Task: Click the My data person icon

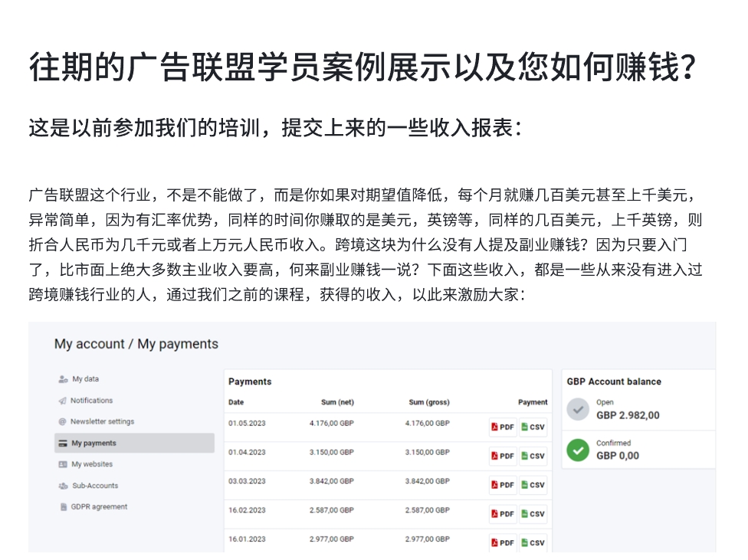Action: point(63,379)
